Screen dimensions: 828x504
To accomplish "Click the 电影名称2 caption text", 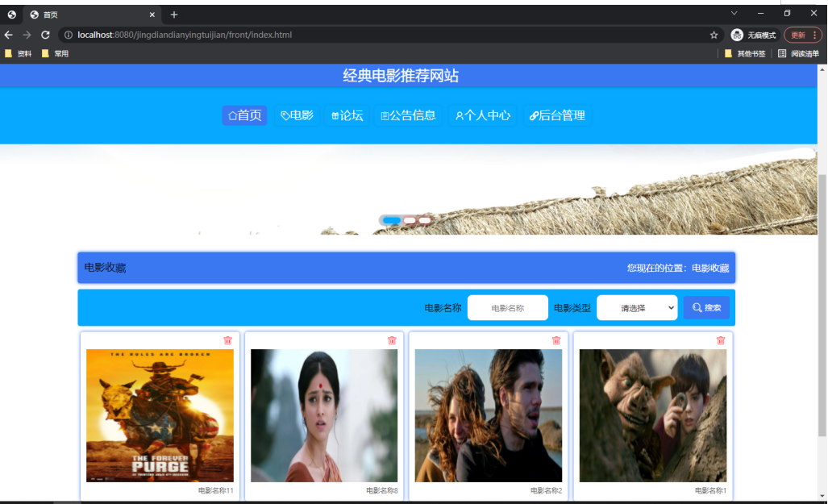I will (546, 490).
